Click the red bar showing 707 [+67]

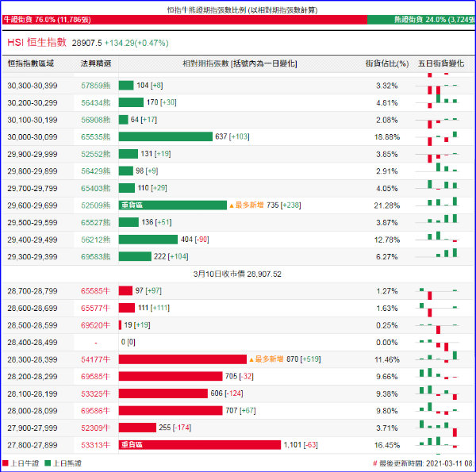coord(171,410)
